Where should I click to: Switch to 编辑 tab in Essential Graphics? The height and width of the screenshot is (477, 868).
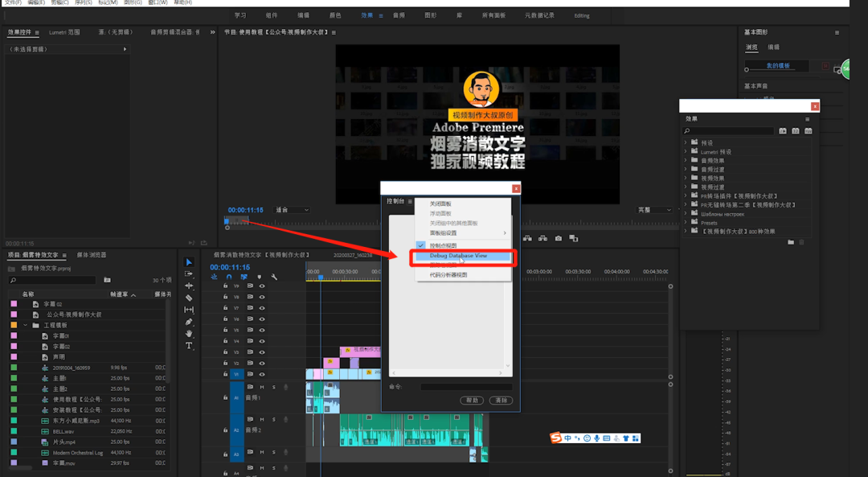point(774,47)
